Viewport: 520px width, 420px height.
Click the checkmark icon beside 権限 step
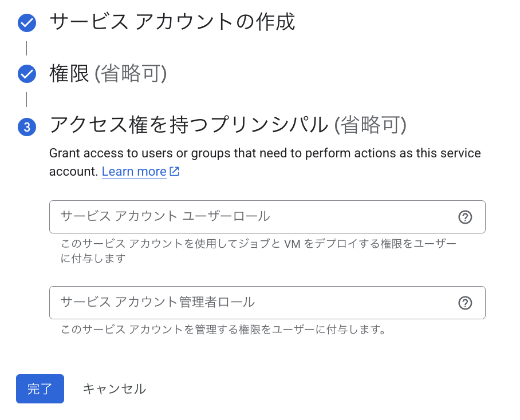27,74
